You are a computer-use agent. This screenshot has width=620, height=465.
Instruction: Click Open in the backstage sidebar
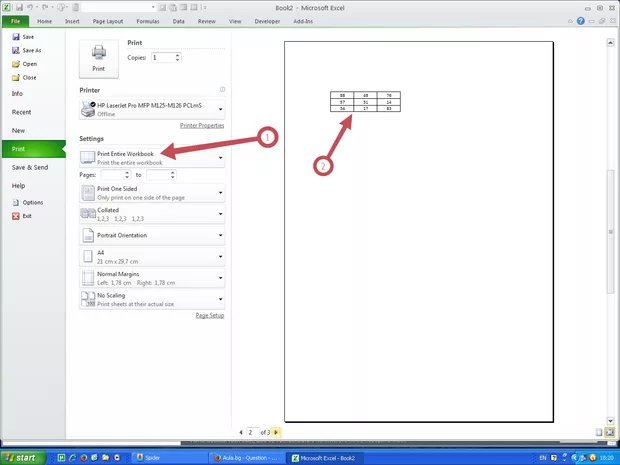[x=25, y=64]
